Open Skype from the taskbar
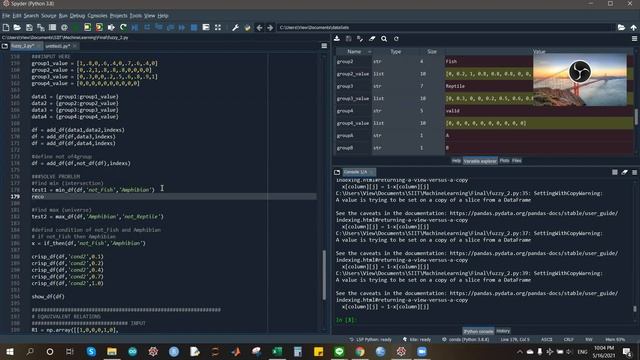 coord(91,351)
